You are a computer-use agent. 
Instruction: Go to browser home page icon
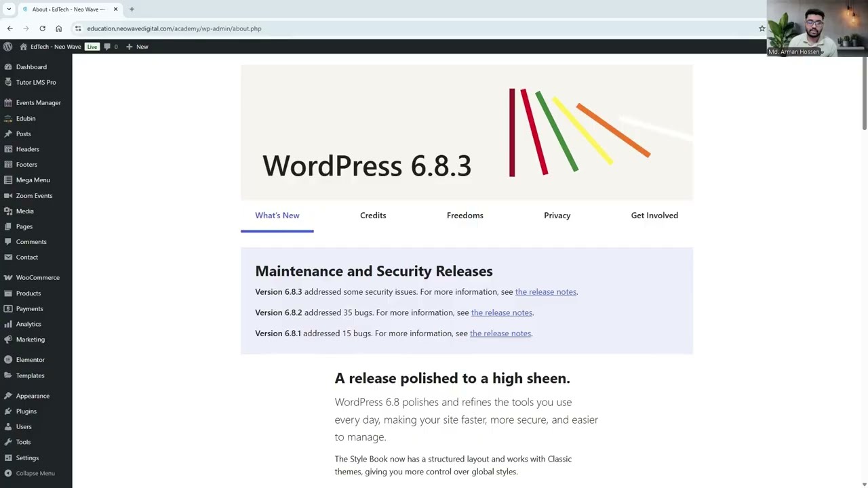(x=58, y=28)
